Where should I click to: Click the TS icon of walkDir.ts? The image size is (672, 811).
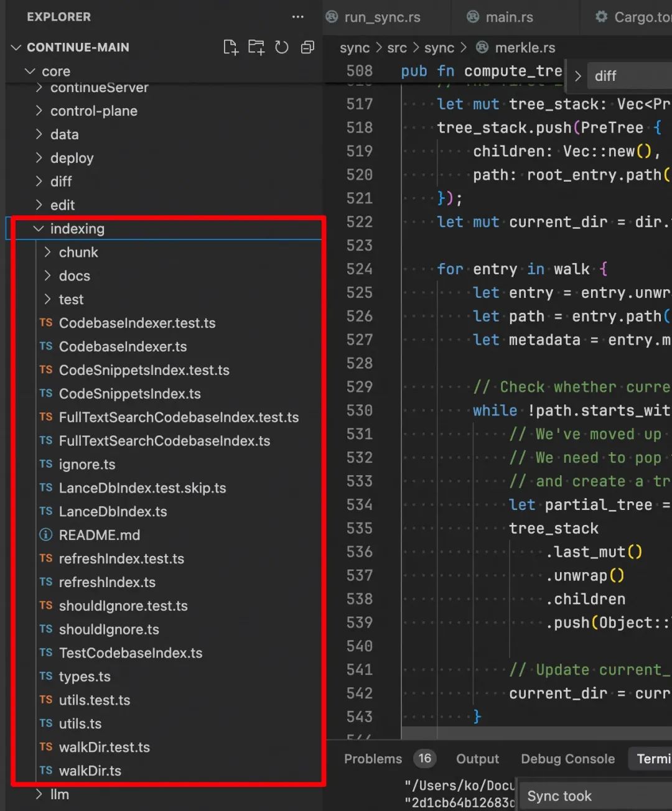coord(46,771)
